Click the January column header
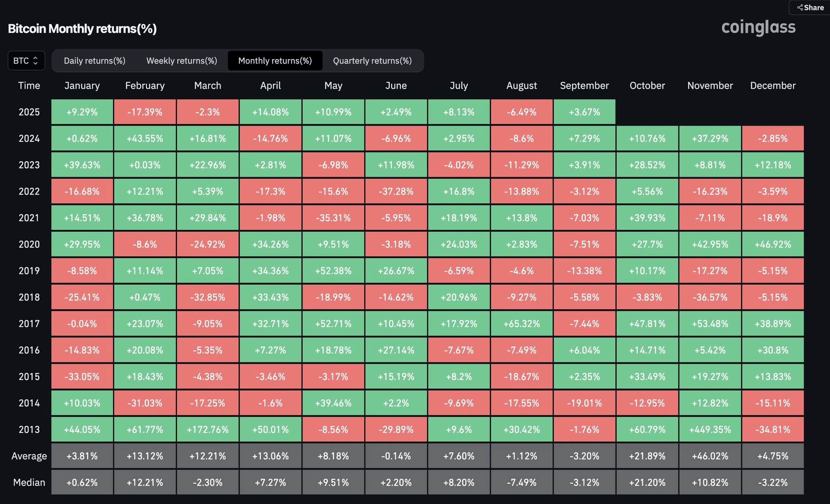The image size is (830, 504). point(82,86)
